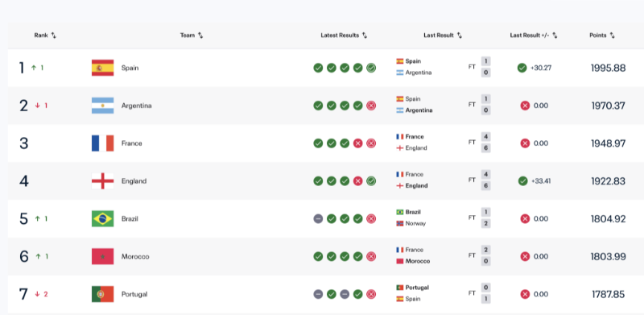Click the sort arrows next to Team
This screenshot has height=315, width=644.
200,35
